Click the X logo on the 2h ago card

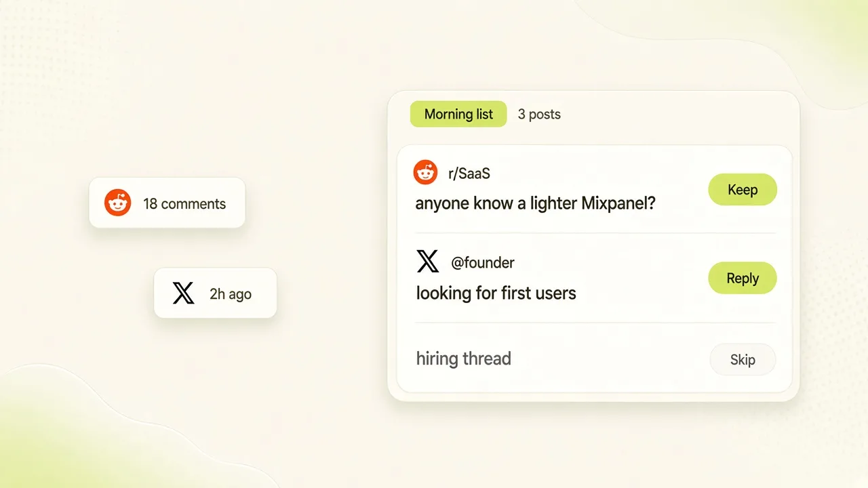(183, 293)
